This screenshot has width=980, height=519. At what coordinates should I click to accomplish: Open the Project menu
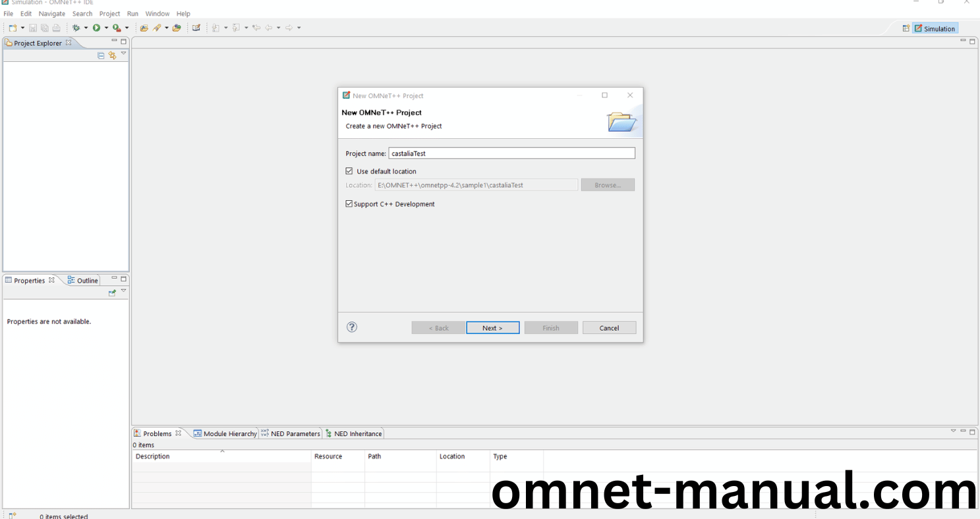pyautogui.click(x=109, y=13)
